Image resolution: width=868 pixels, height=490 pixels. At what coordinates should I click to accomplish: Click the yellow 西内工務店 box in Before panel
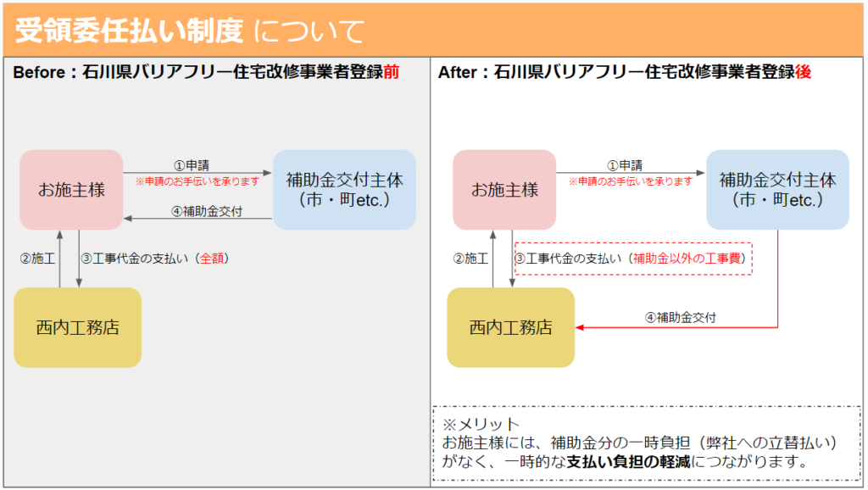[78, 327]
